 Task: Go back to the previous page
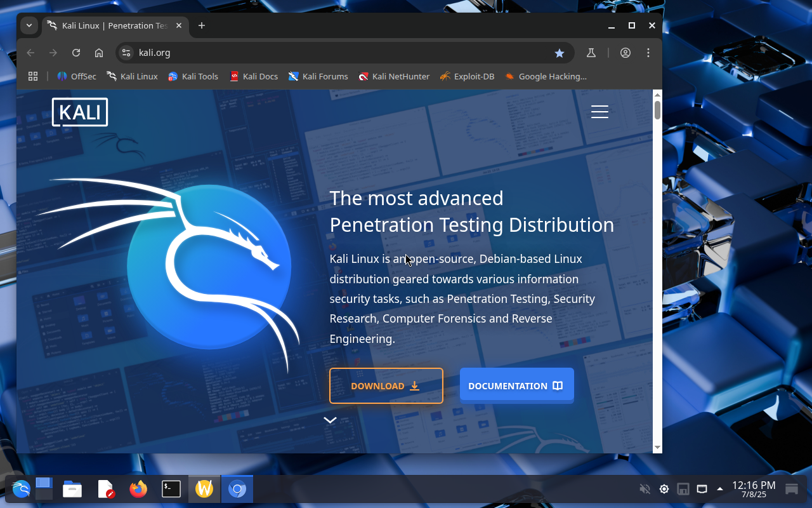coord(30,53)
